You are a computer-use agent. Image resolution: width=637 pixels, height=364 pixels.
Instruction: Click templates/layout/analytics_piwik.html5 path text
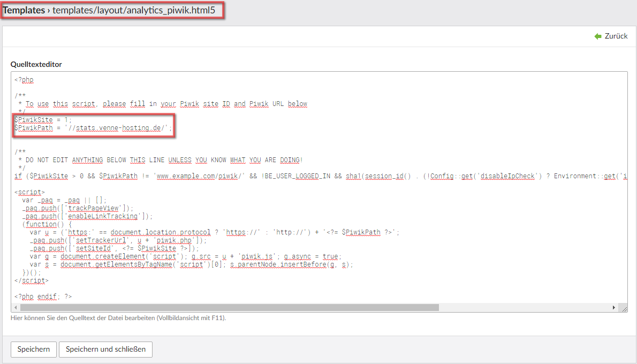(134, 10)
